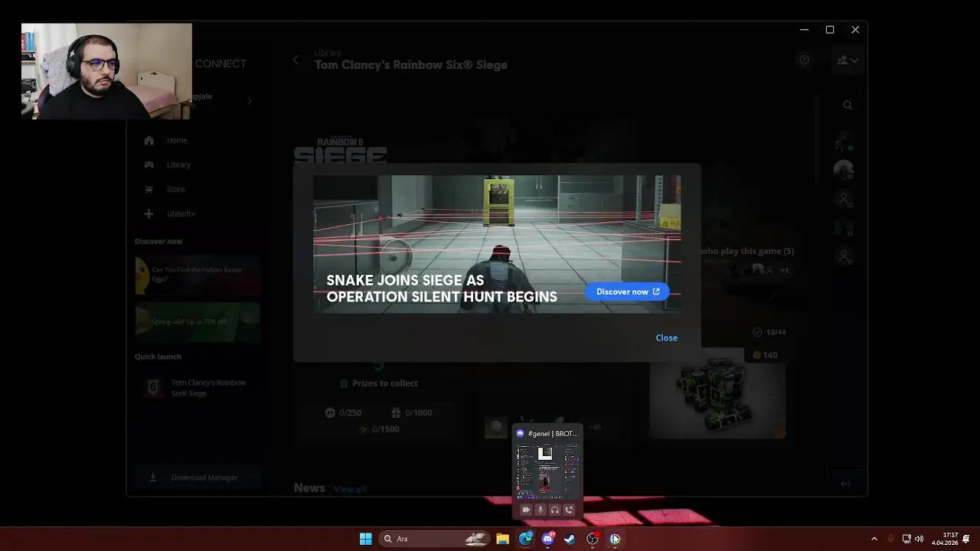The height and width of the screenshot is (551, 980).
Task: Open the friends dropdown at top right
Action: coord(848,60)
